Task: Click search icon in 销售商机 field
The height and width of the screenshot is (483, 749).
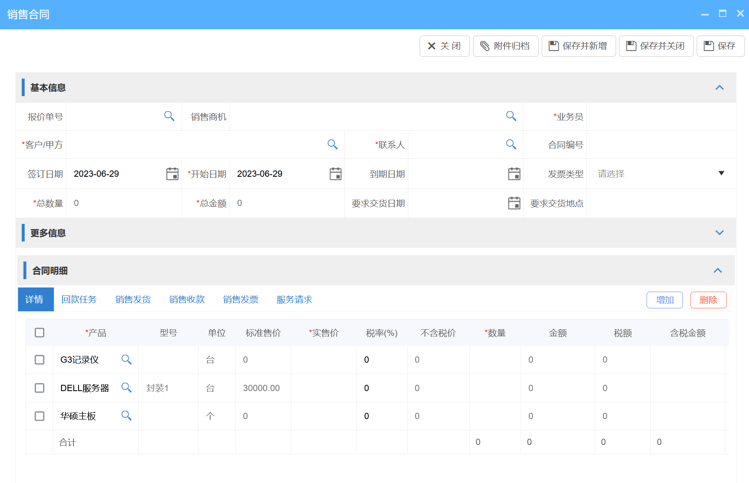Action: point(510,116)
